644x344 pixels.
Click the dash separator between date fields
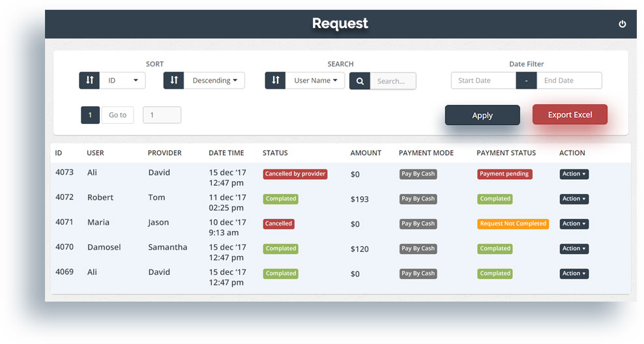click(526, 80)
